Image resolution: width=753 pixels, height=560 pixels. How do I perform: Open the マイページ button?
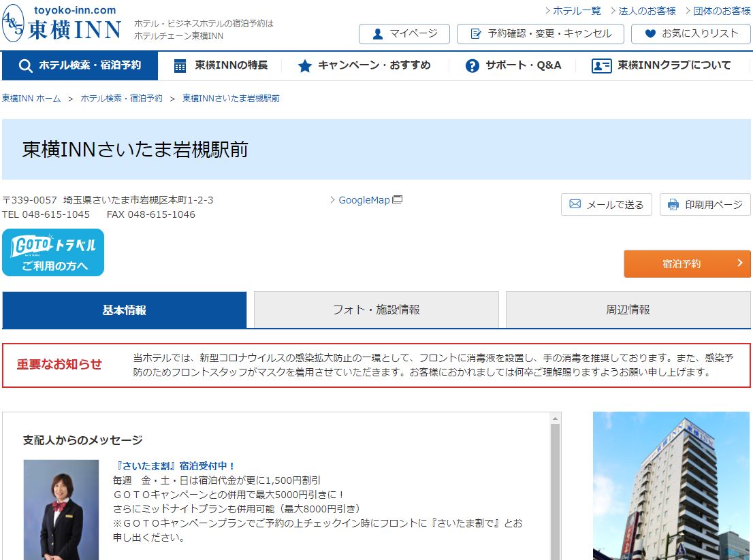pyautogui.click(x=404, y=34)
